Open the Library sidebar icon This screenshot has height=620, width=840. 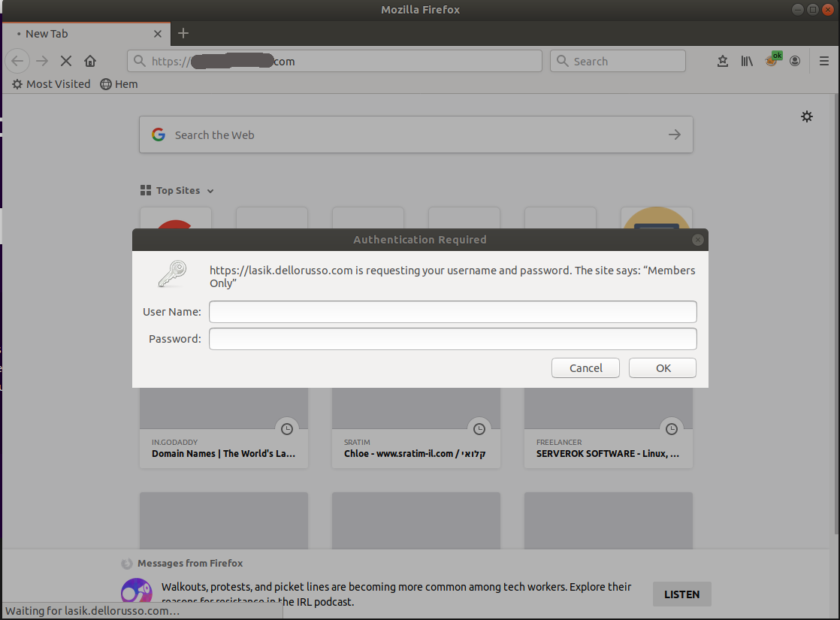coord(747,61)
